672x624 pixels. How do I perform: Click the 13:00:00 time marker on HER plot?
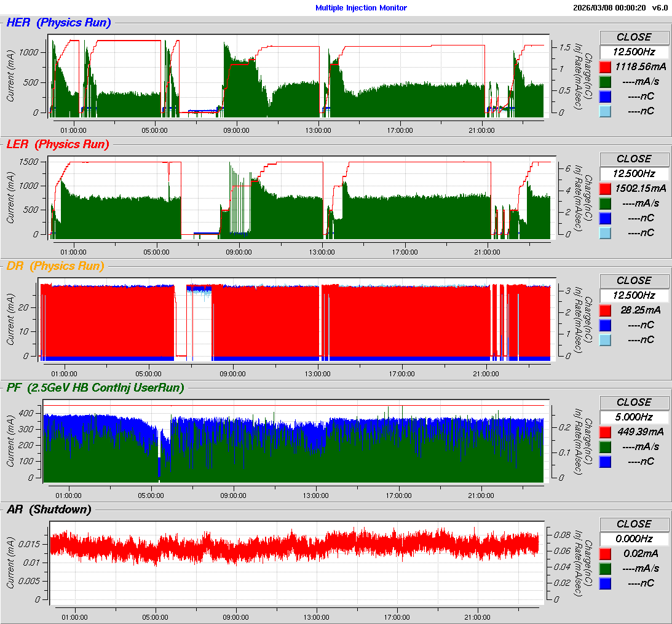pyautogui.click(x=318, y=130)
